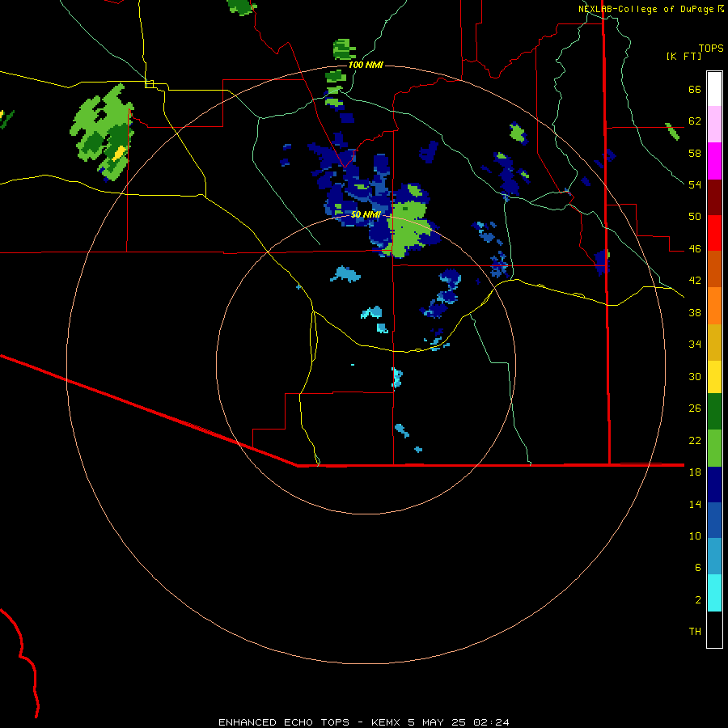
Task: Click the 18 legend value
Action: [x=695, y=472]
